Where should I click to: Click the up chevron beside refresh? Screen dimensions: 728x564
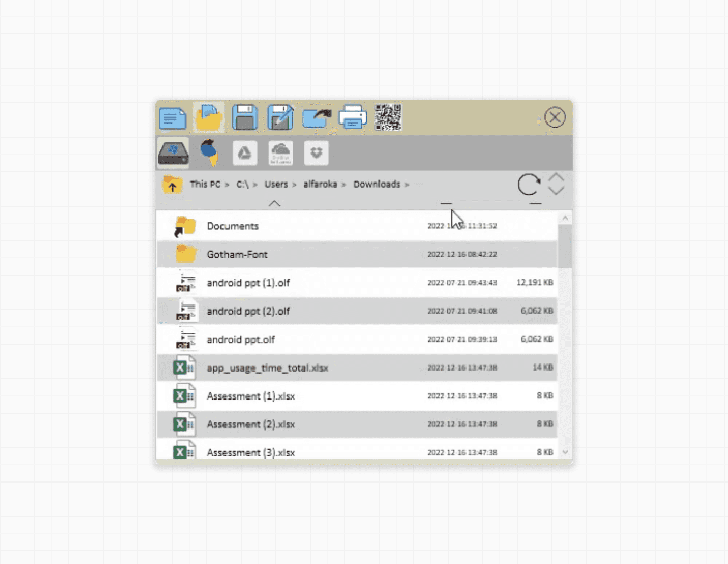[x=556, y=177]
